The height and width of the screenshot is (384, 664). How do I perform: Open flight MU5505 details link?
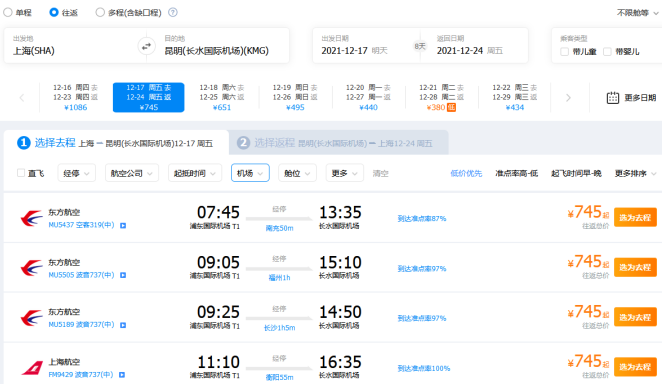(x=81, y=275)
